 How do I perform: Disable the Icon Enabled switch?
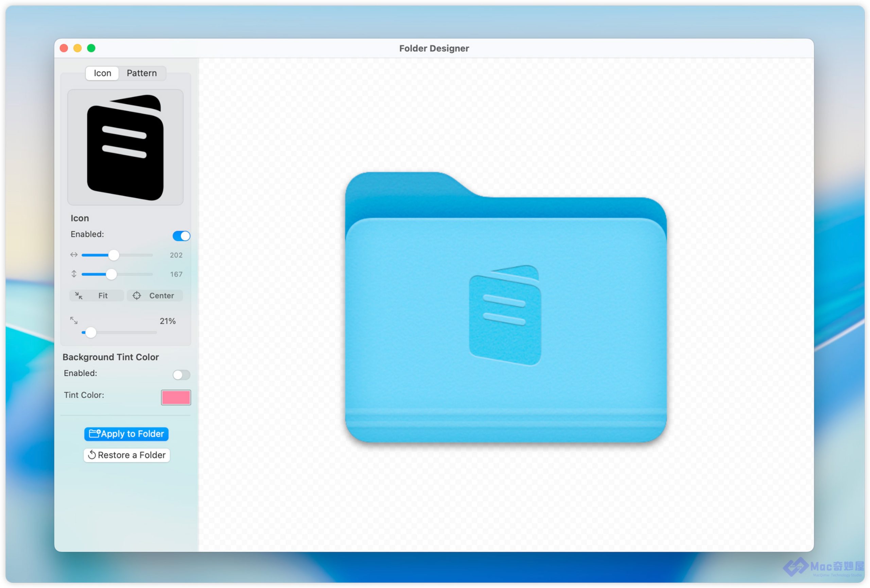pyautogui.click(x=181, y=236)
